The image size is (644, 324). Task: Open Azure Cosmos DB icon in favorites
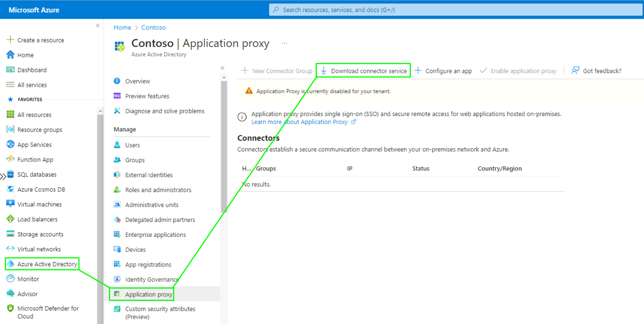pos(10,189)
